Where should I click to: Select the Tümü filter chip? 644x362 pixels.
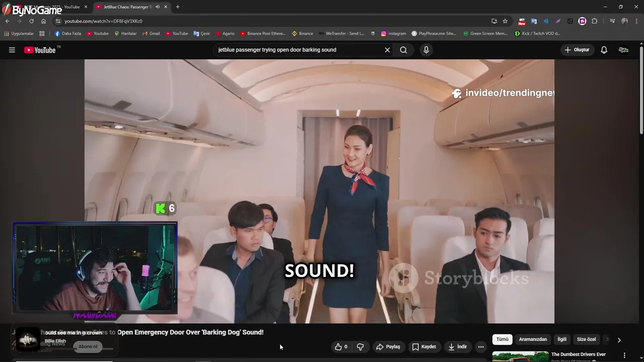pyautogui.click(x=502, y=339)
